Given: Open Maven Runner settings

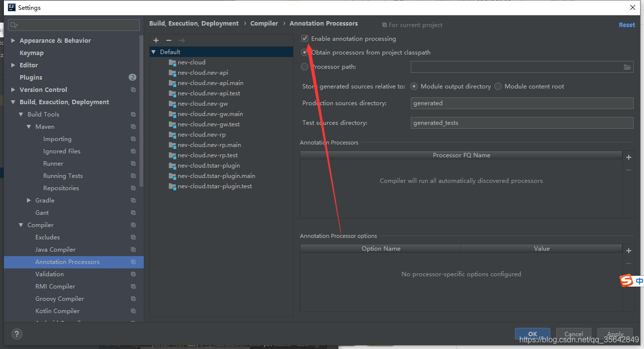Looking at the screenshot, I should pos(53,164).
